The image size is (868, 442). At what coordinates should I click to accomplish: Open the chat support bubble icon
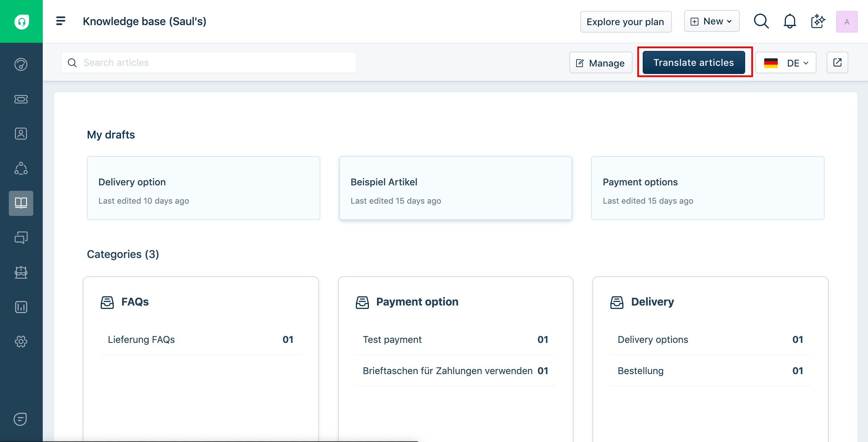[x=20, y=419]
